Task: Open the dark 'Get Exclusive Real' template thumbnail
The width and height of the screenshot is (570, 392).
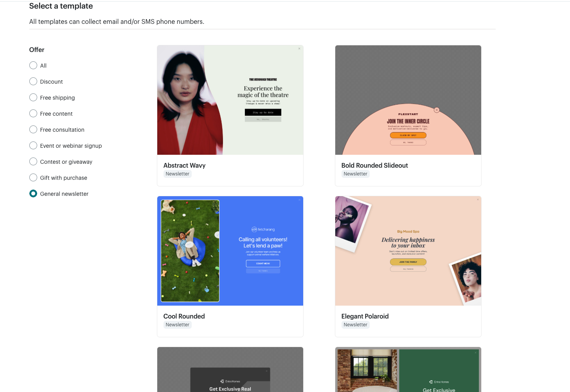Action: [x=230, y=369]
